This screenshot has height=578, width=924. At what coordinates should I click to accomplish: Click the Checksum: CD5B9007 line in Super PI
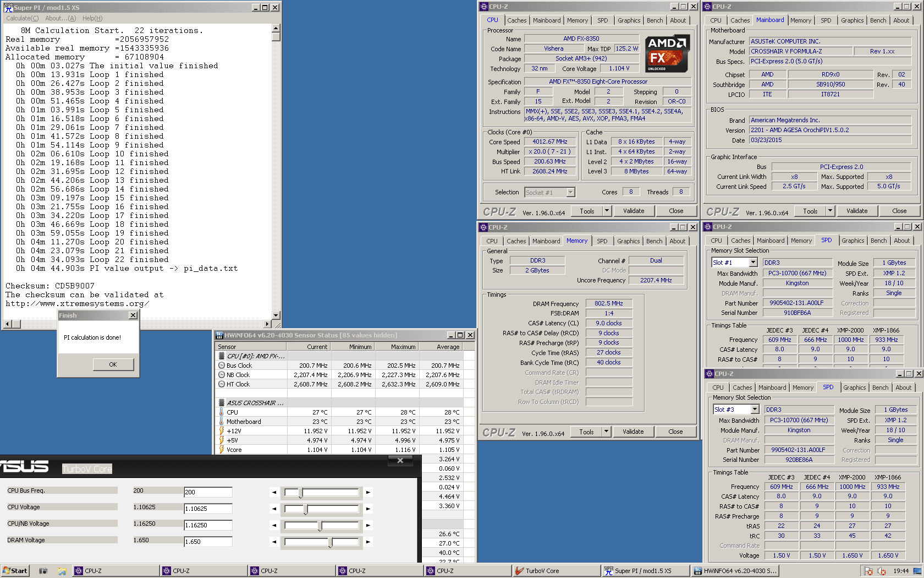pos(50,286)
